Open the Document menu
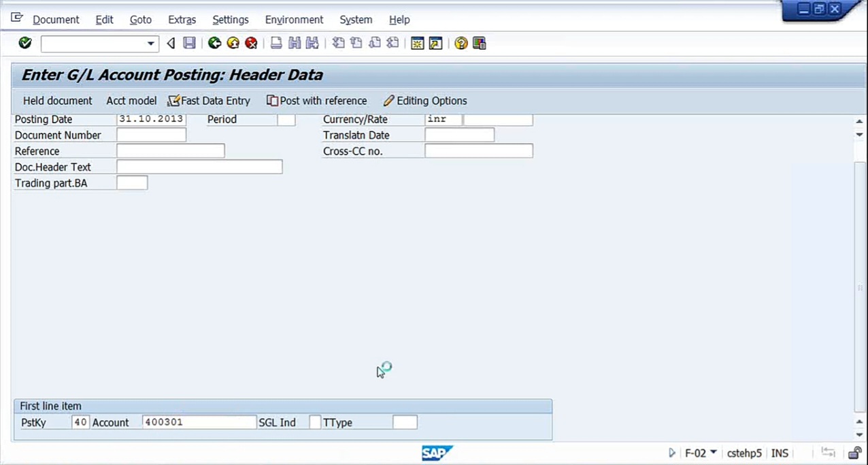This screenshot has height=465, width=868. point(56,20)
